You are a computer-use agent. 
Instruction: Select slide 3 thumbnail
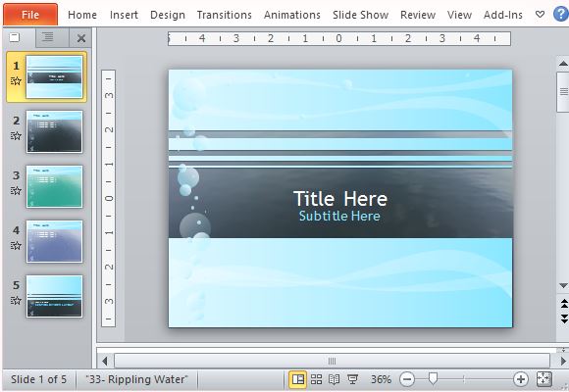(x=54, y=187)
